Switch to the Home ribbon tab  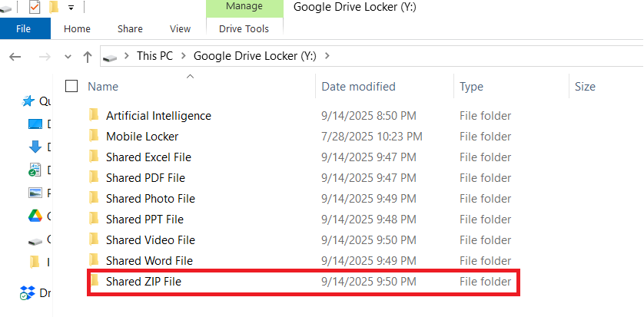click(77, 29)
